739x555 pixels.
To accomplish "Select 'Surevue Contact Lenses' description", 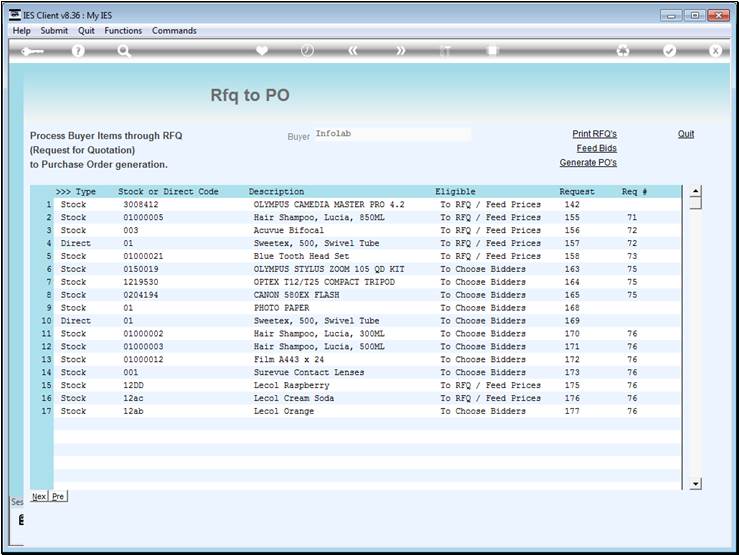I will [x=309, y=372].
